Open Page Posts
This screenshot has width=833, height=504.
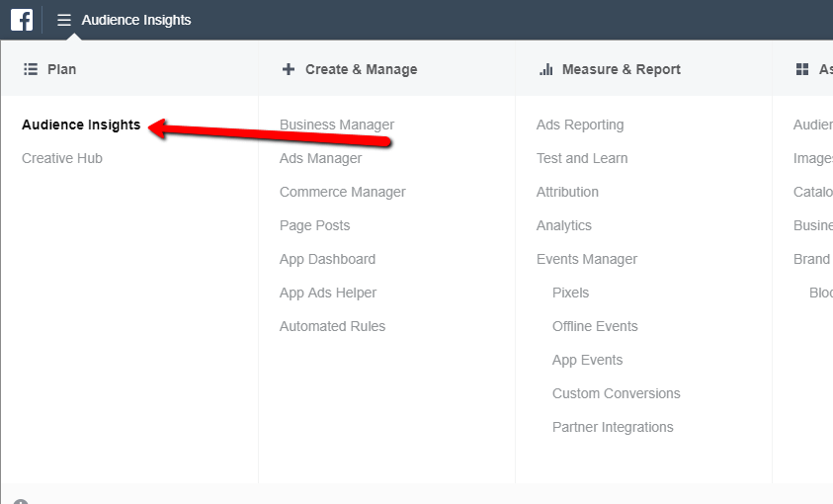point(314,225)
